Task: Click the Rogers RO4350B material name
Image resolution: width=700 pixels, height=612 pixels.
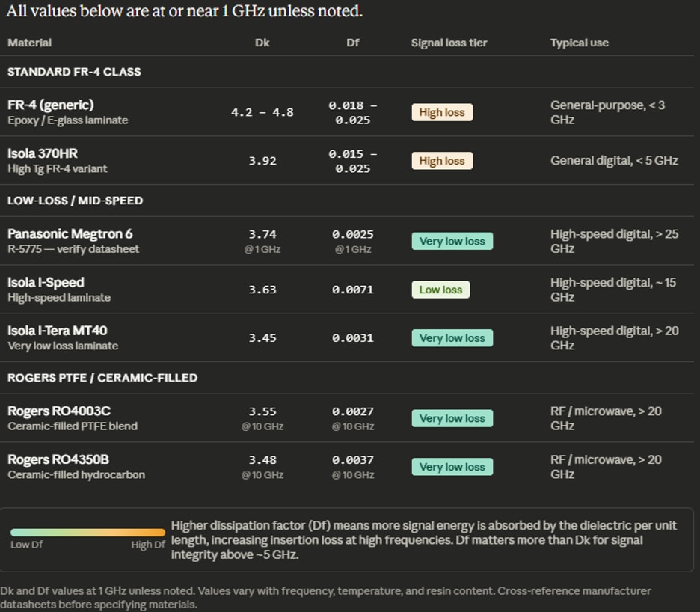Action: [58, 459]
